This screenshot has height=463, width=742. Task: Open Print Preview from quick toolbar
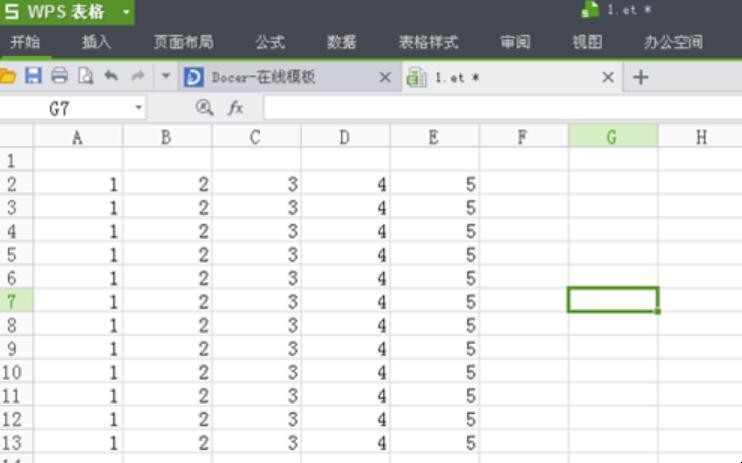point(85,77)
